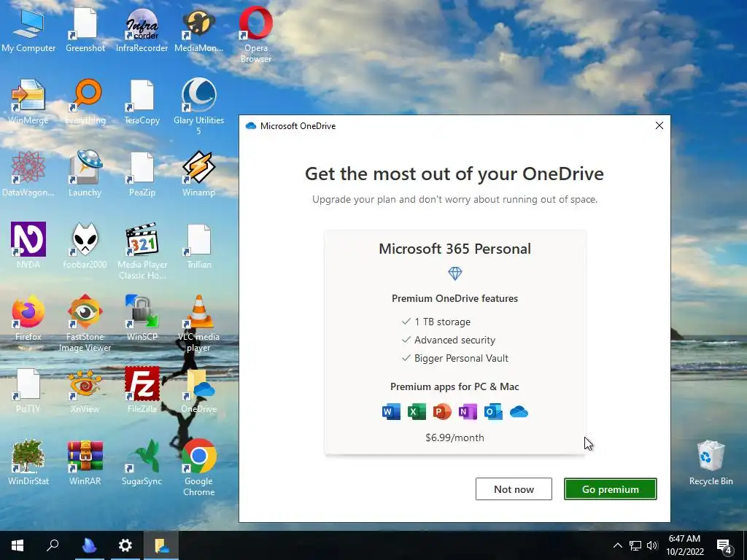Open network status tray icon
Image resolution: width=747 pixels, height=560 pixels.
[635, 545]
